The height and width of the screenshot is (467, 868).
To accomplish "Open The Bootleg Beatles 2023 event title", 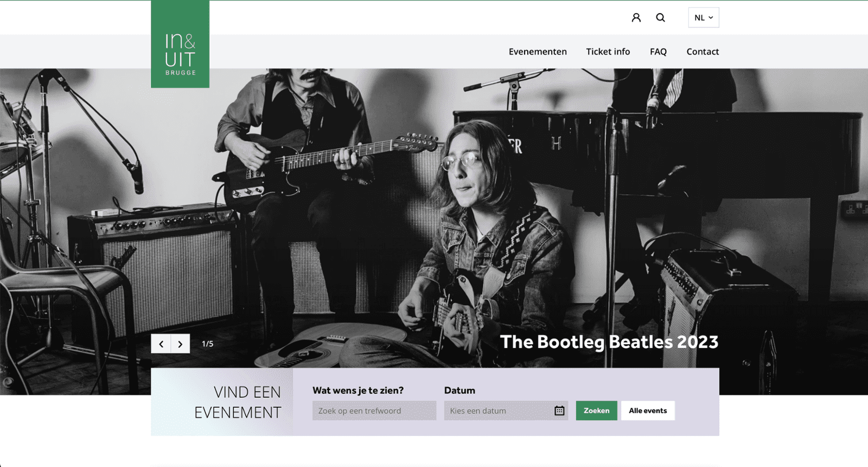I will point(609,342).
